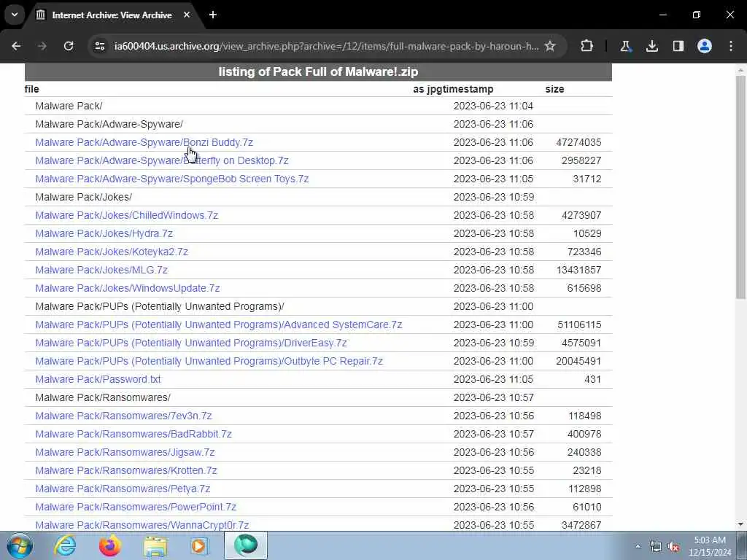
Task: Open Koteyka2.7z link
Action: click(x=112, y=252)
